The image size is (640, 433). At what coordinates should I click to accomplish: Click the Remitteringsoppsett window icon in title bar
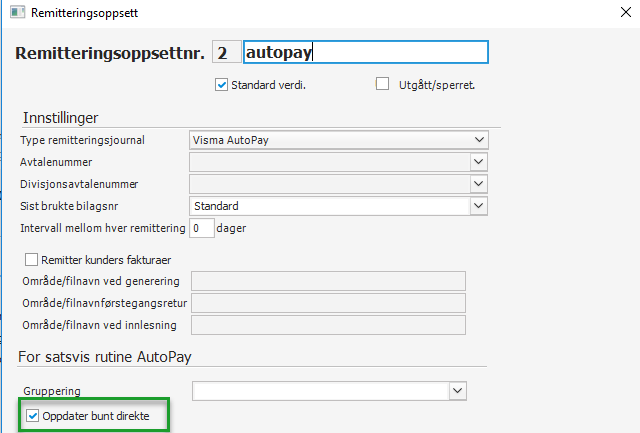pos(14,15)
